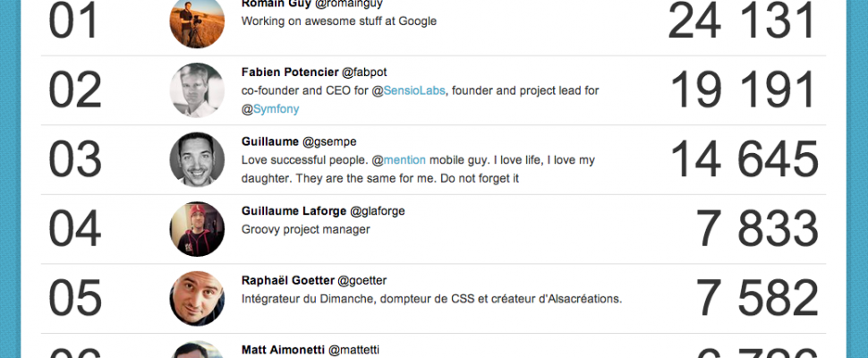The width and height of the screenshot is (868, 358).
Task: Open the Raphaël Goetter name link
Action: point(288,280)
